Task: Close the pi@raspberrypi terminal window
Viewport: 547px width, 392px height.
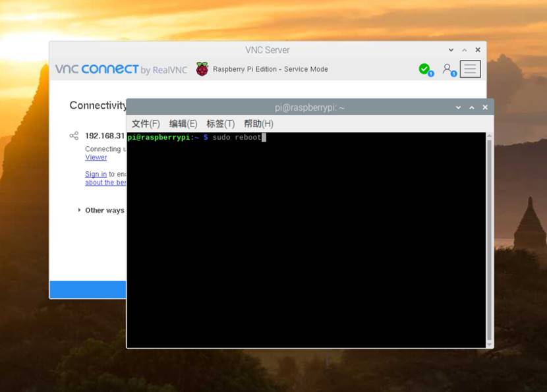Action: coord(485,107)
